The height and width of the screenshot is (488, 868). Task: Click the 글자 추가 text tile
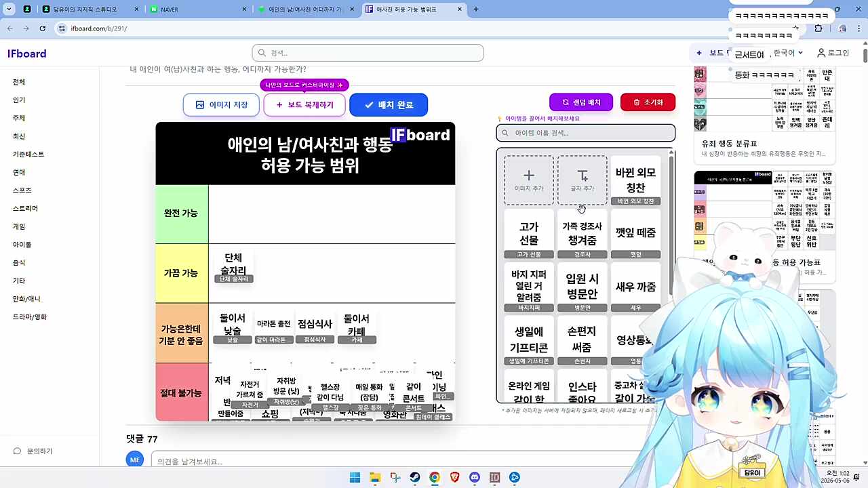pos(582,180)
